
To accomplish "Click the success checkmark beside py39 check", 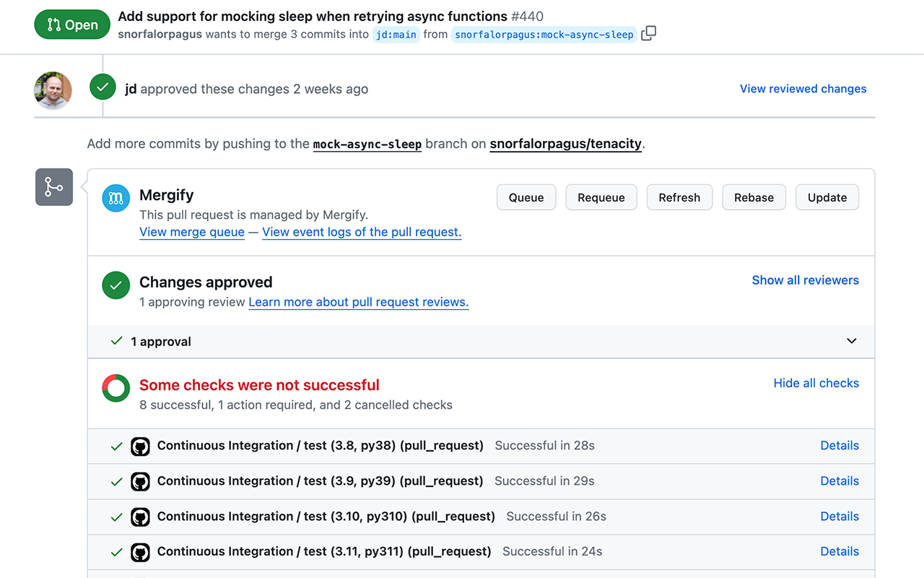I will [116, 481].
